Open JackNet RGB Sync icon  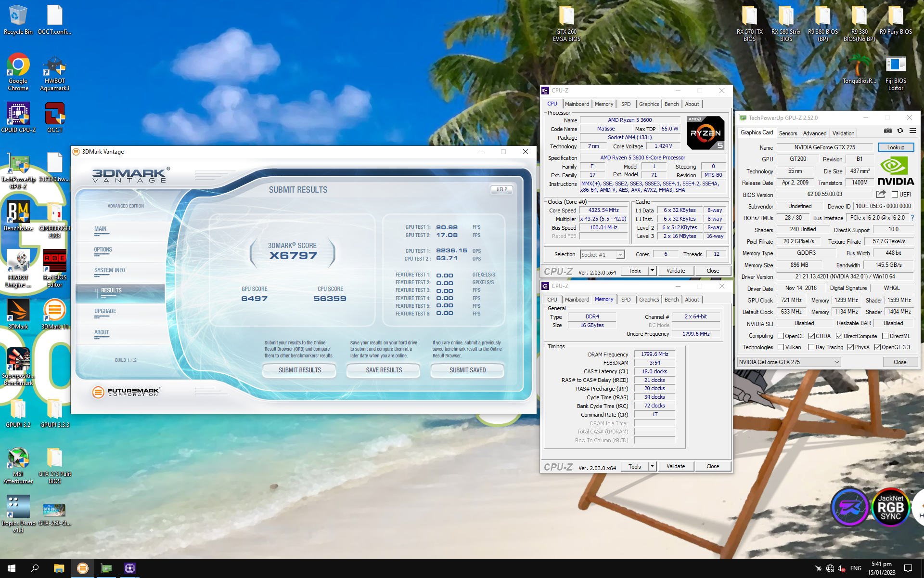(x=890, y=508)
